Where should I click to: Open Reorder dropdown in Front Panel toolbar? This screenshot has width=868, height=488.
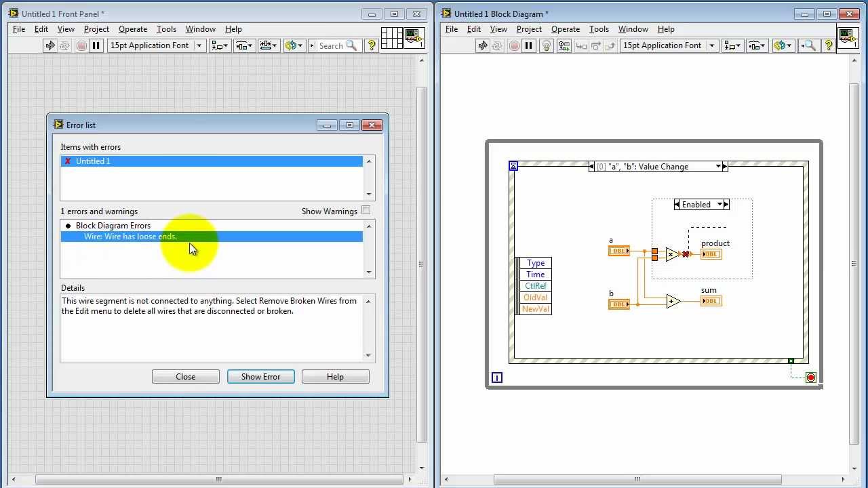(x=294, y=45)
